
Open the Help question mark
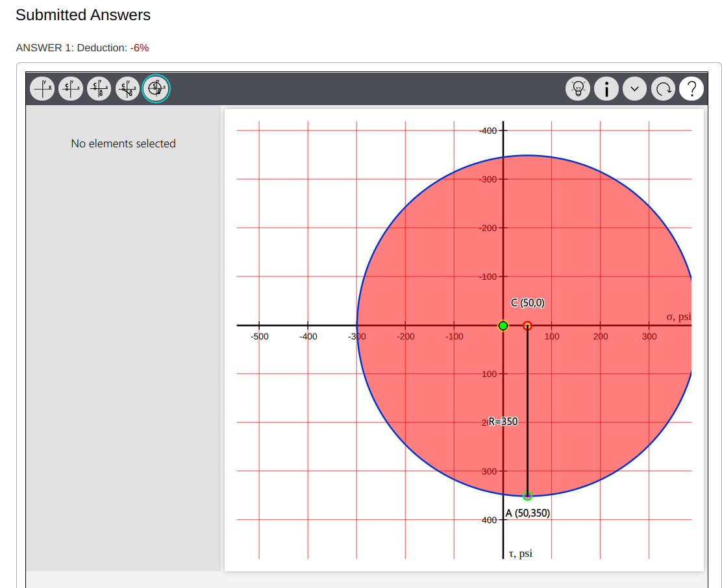pyautogui.click(x=691, y=88)
